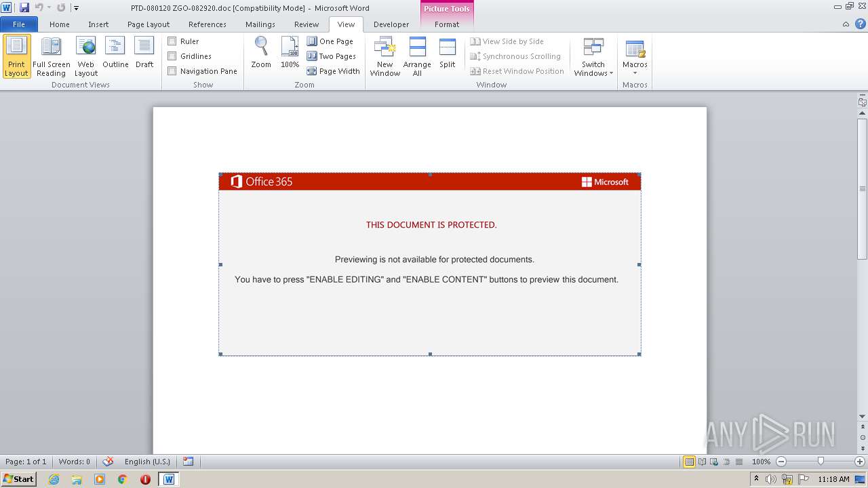Switch to the Home tab
This screenshot has width=868, height=488.
point(60,24)
